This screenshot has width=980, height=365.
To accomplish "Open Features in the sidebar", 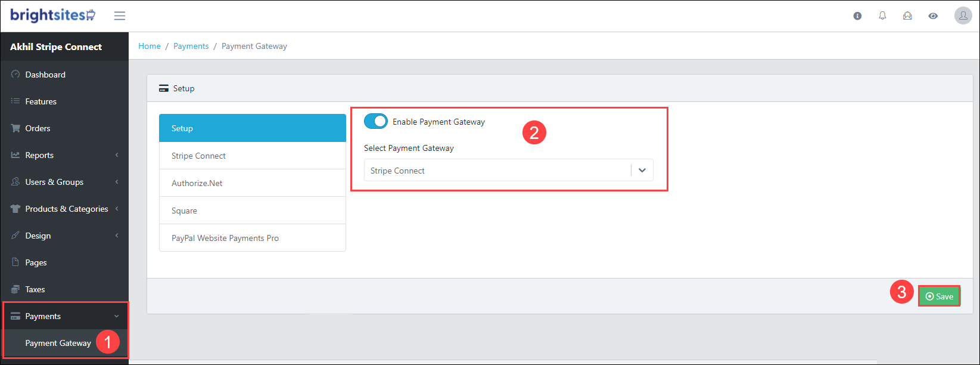I will pos(64,101).
